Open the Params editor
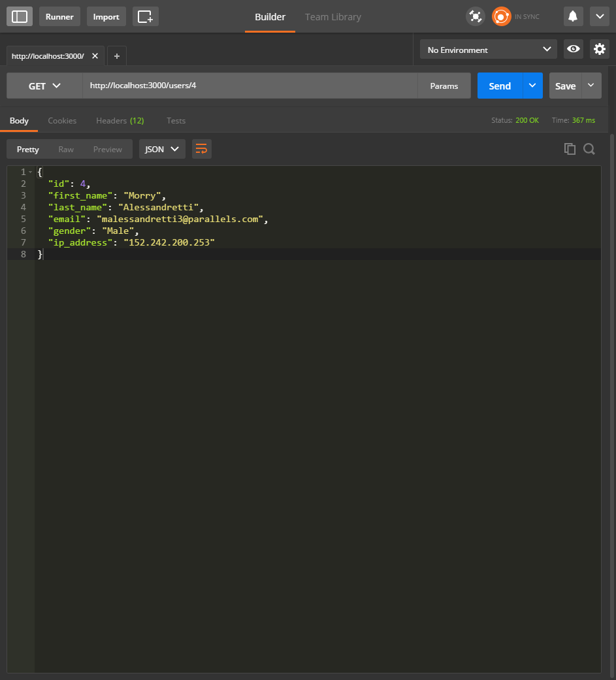Screen dimensions: 616x680 444,86
